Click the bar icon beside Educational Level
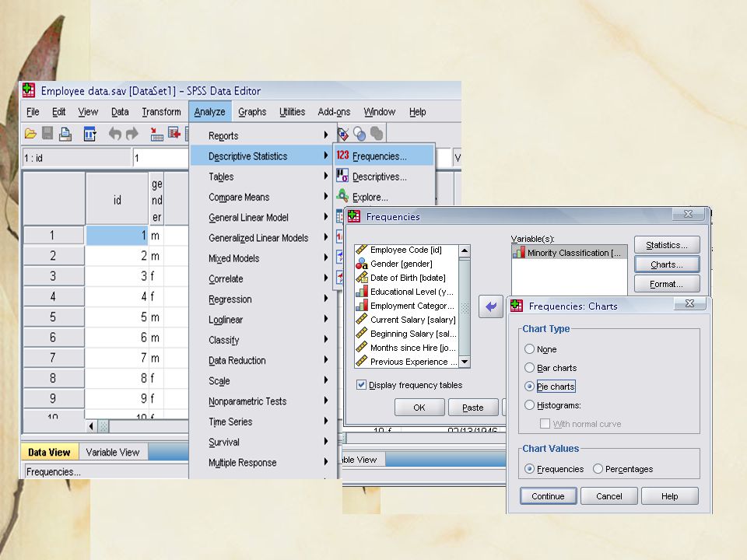The image size is (747, 560). (362, 291)
